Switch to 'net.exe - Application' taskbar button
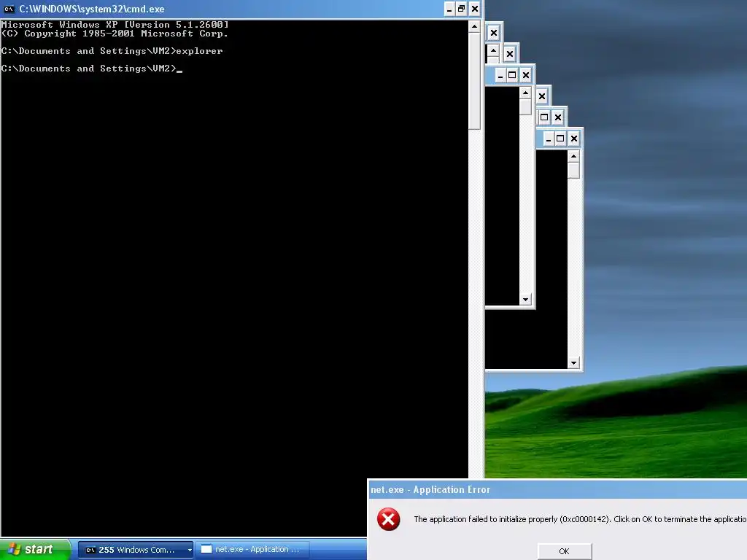The height and width of the screenshot is (560, 747). pyautogui.click(x=252, y=550)
